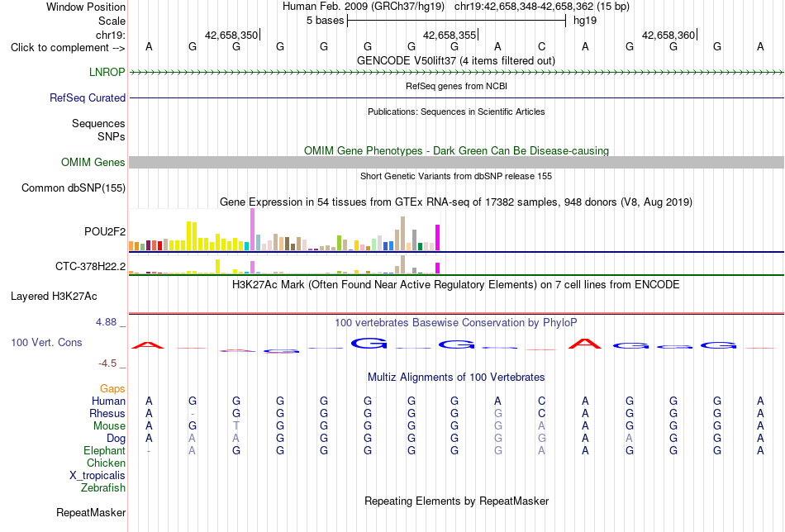This screenshot has width=785, height=532.
Task: Click the 42,658,355 position marker
Action: pyautogui.click(x=450, y=35)
